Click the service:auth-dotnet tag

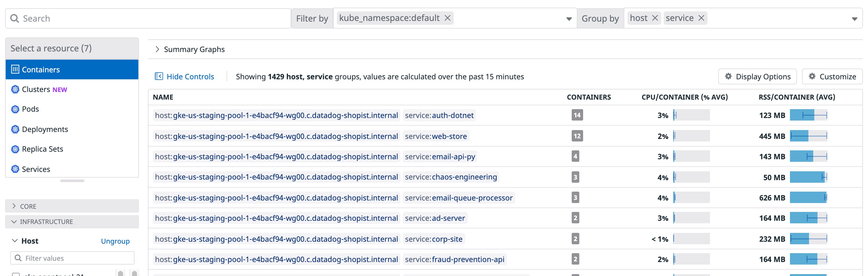click(x=439, y=115)
